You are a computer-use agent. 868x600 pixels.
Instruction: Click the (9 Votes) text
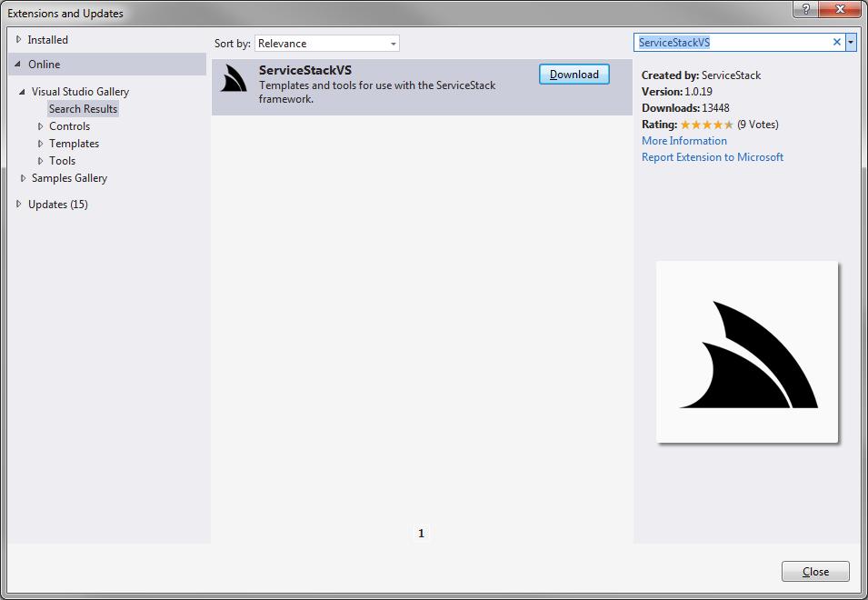coord(758,125)
